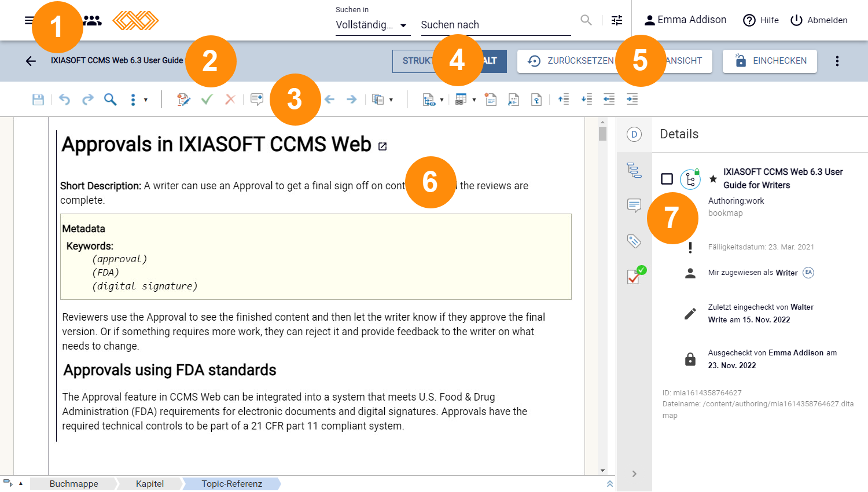
Task: Click the document page icon with orange corner
Action: [491, 100]
